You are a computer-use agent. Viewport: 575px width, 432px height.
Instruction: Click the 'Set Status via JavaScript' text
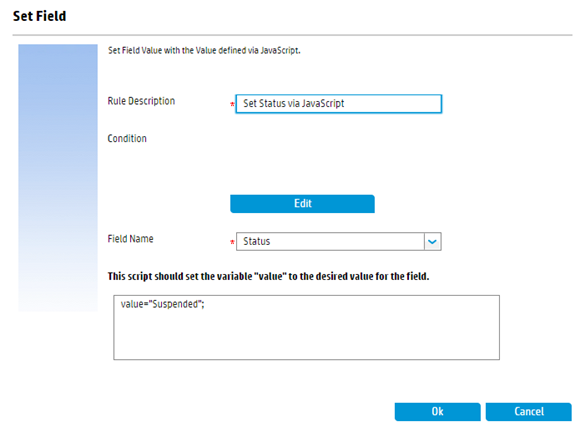click(x=293, y=104)
